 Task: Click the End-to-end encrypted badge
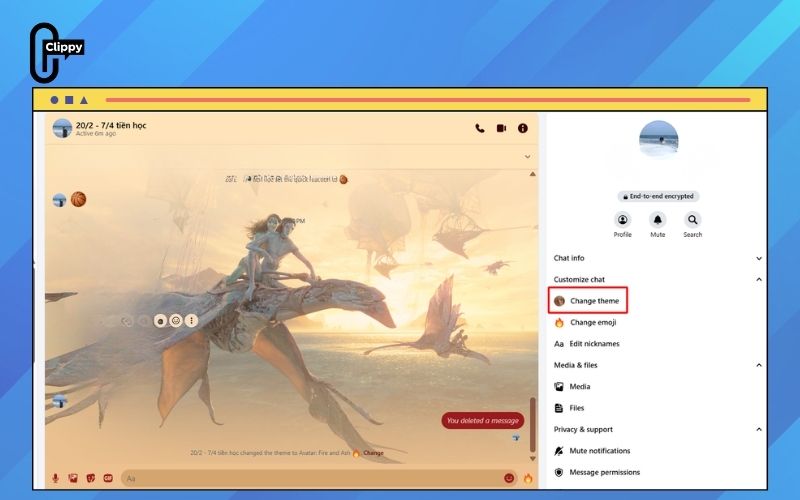[658, 196]
